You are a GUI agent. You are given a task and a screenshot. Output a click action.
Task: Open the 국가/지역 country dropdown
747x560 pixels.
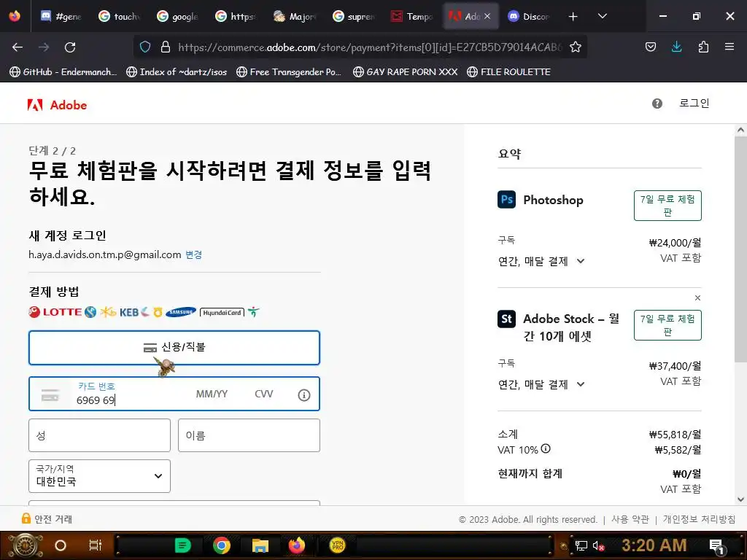click(99, 475)
